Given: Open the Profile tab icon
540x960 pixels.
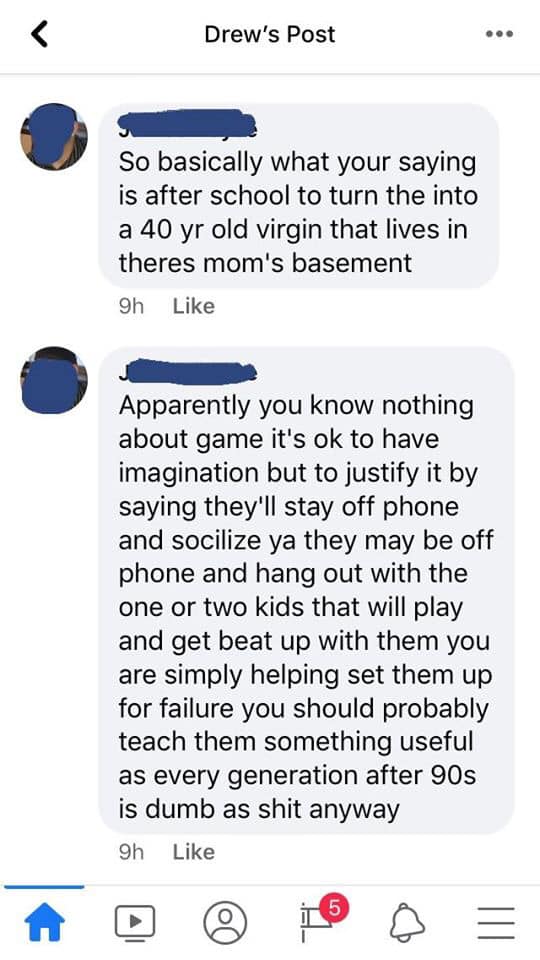Looking at the screenshot, I should pyautogui.click(x=225, y=921).
